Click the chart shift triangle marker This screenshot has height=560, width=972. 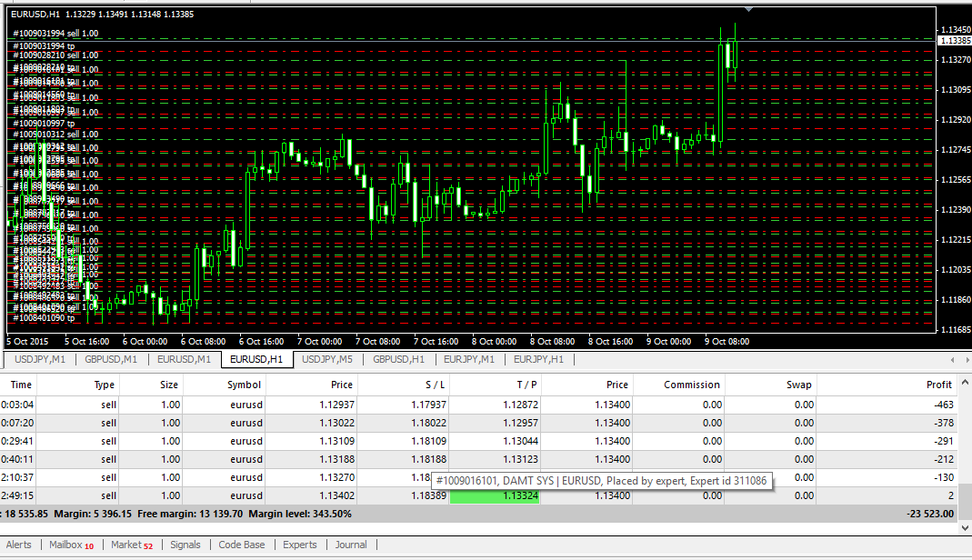[x=748, y=9]
